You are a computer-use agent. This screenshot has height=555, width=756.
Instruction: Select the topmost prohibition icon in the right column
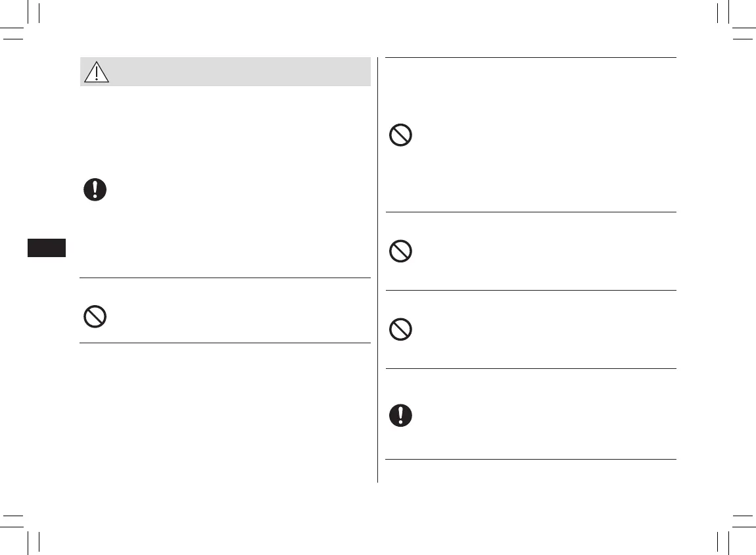[401, 135]
